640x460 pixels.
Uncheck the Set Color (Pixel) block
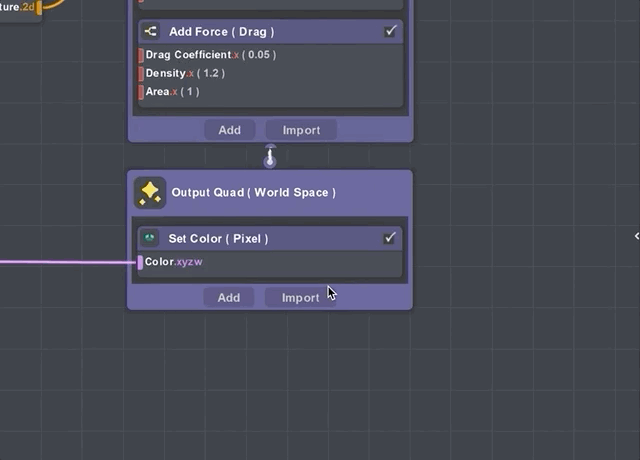(x=390, y=238)
